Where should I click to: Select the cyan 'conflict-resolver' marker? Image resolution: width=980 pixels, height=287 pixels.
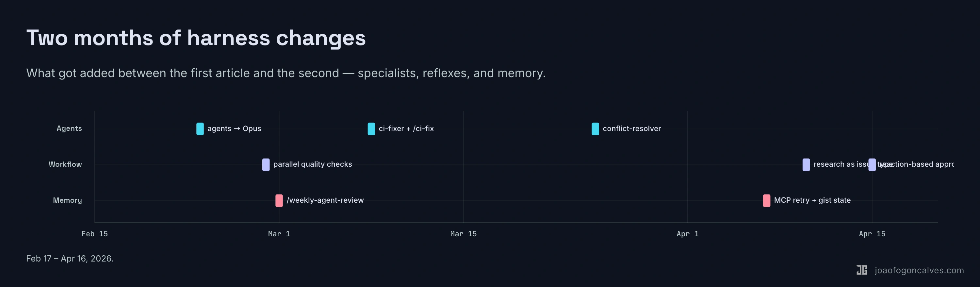[x=595, y=129]
